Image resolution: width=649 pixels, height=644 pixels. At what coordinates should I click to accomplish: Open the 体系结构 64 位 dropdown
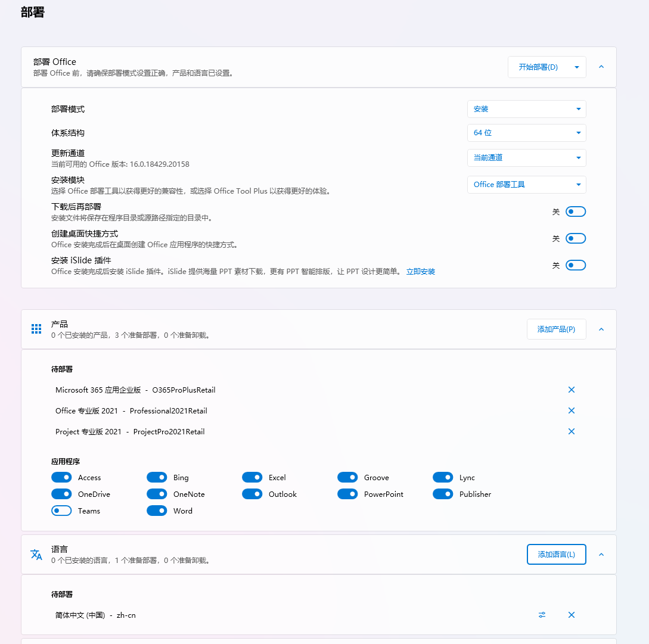526,133
